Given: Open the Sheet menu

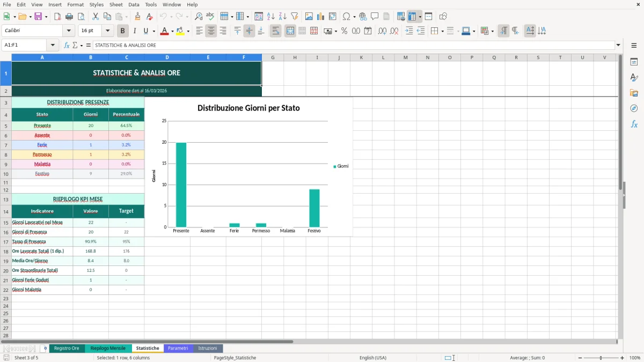Looking at the screenshot, I should point(116,4).
